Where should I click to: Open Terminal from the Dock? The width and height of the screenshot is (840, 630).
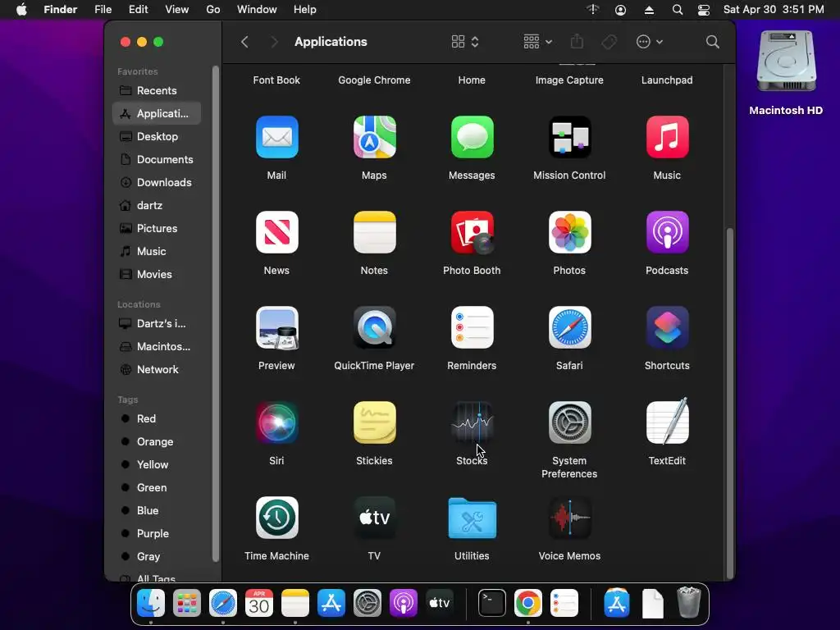pyautogui.click(x=491, y=603)
